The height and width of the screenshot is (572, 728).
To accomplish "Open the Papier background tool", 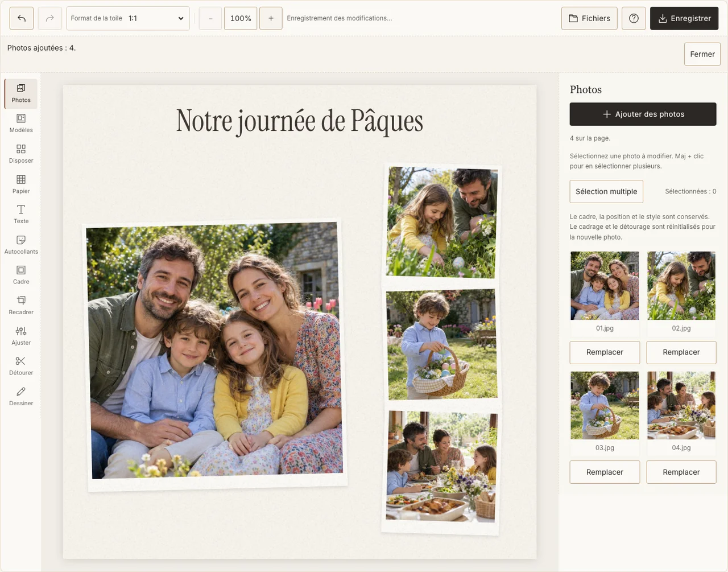I will click(21, 184).
